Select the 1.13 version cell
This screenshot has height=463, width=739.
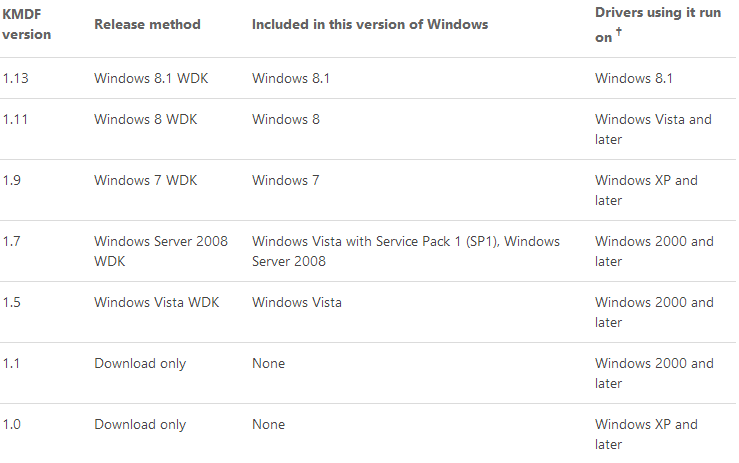point(15,78)
